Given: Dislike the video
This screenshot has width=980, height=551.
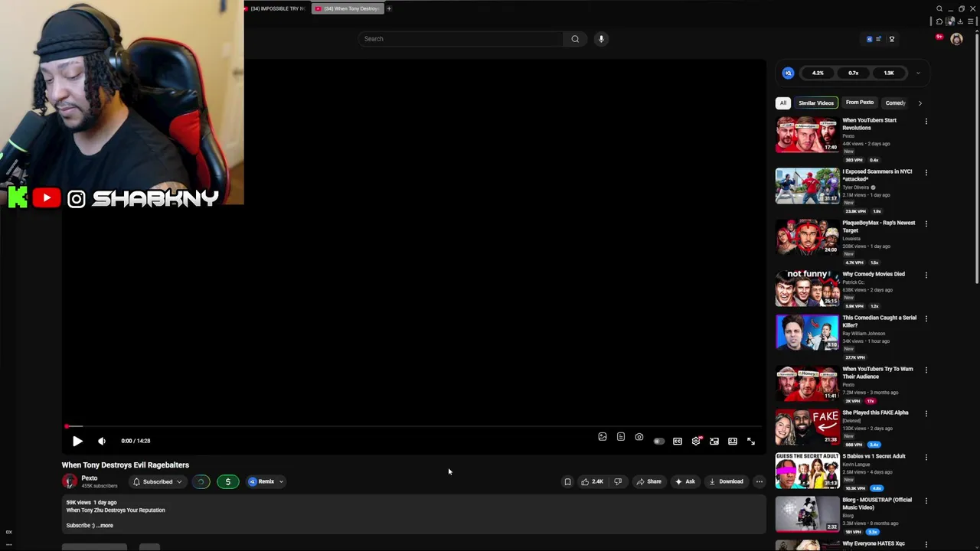Looking at the screenshot, I should pyautogui.click(x=618, y=481).
